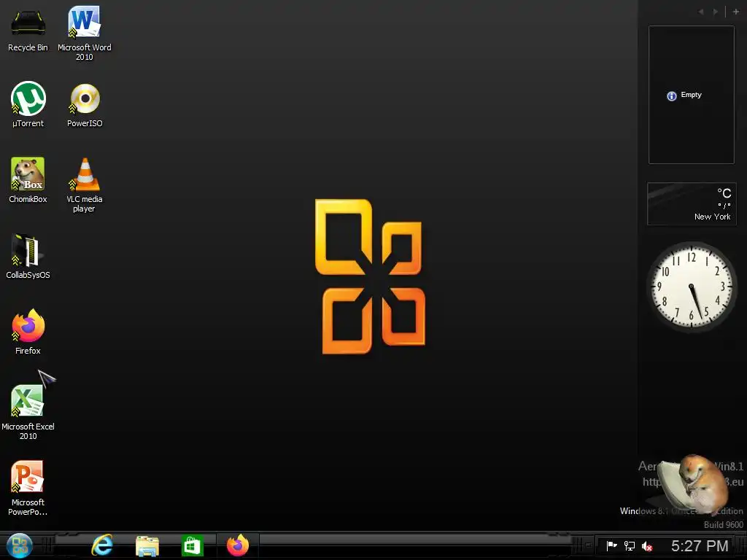Click the analog clock gadget
This screenshot has width=747, height=560.
coord(692,287)
